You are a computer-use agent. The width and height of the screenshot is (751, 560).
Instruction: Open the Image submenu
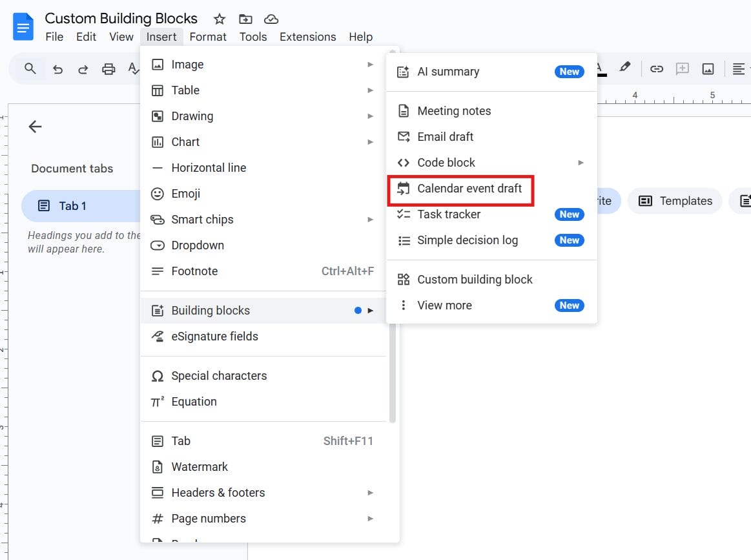coord(263,64)
